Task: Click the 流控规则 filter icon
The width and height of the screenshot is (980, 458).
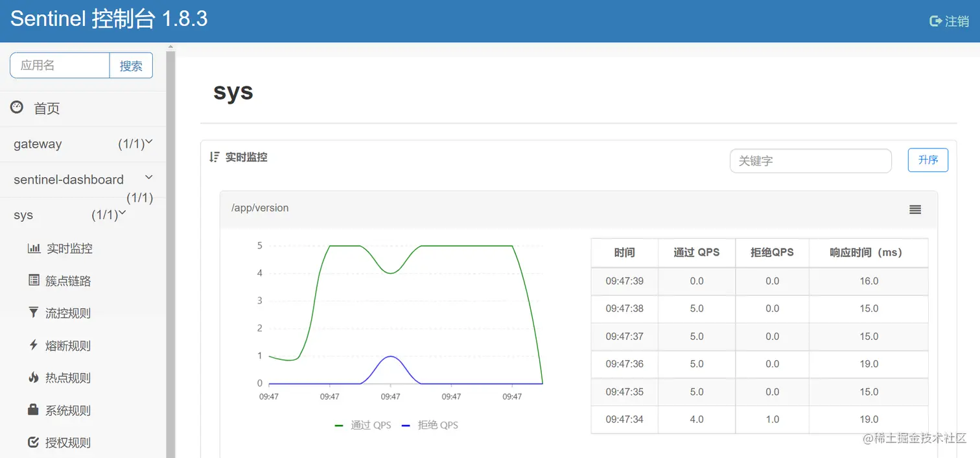Action: (34, 312)
